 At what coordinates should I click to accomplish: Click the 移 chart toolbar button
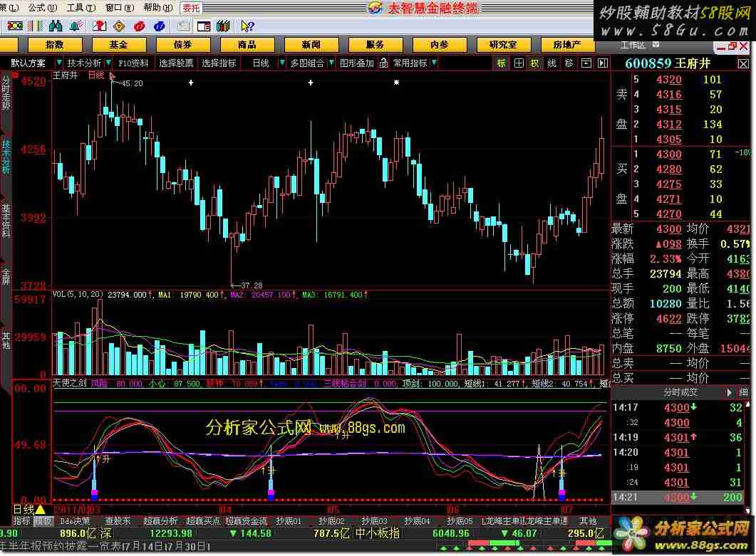[x=569, y=63]
